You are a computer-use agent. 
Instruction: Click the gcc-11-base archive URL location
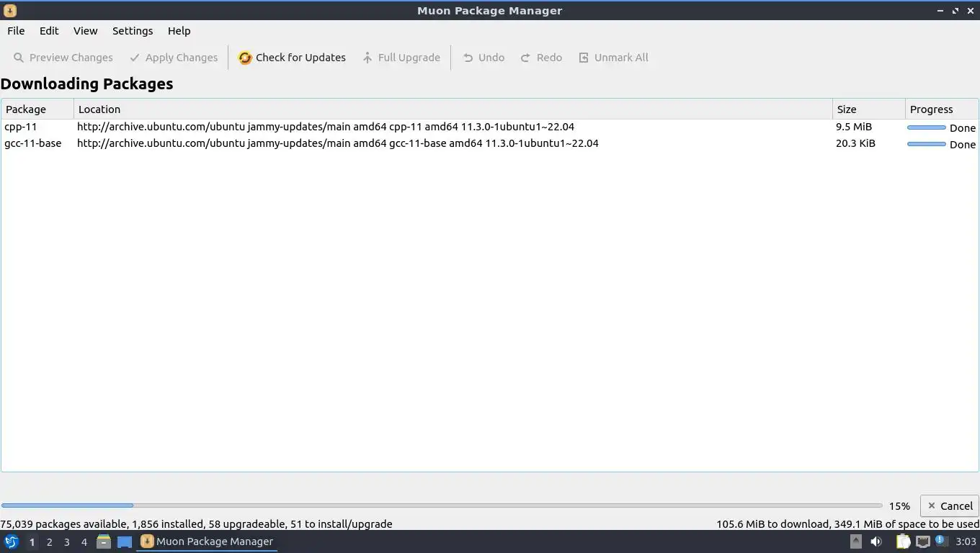click(x=338, y=143)
